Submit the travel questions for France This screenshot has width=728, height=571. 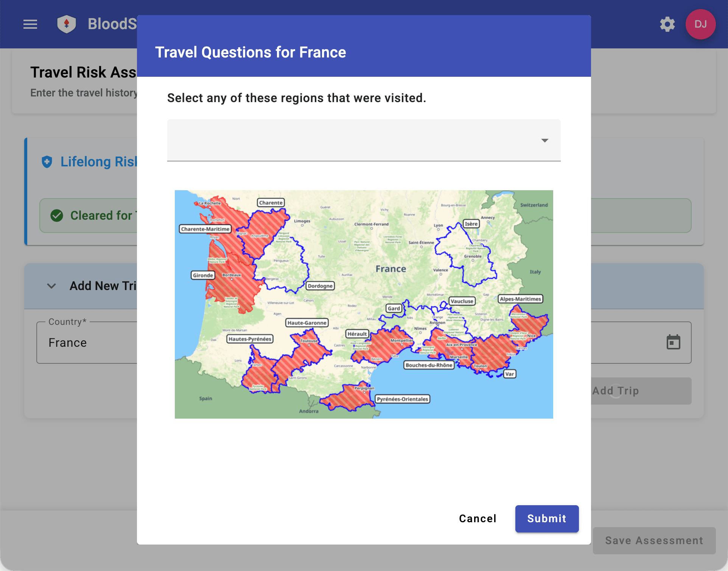pos(546,518)
